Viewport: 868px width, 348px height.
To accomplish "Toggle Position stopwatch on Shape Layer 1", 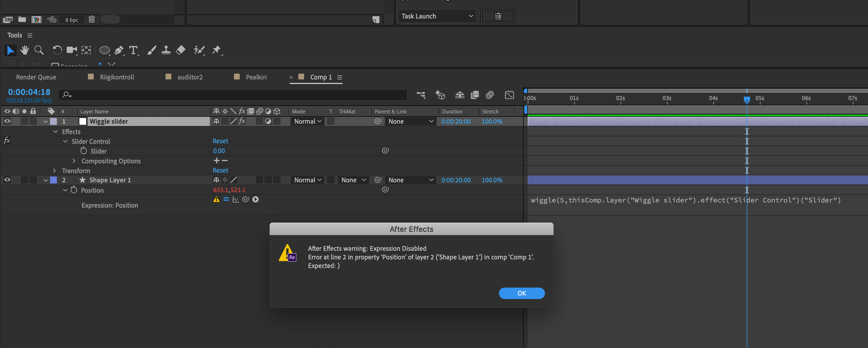I will [74, 190].
